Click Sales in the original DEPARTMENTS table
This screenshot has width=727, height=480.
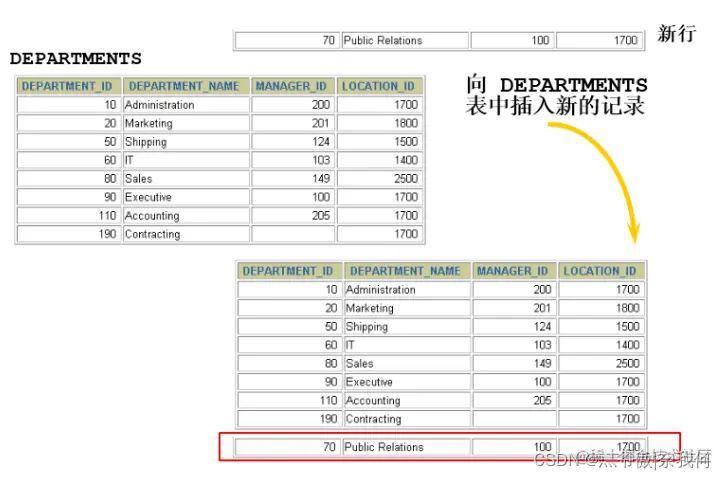[138, 179]
